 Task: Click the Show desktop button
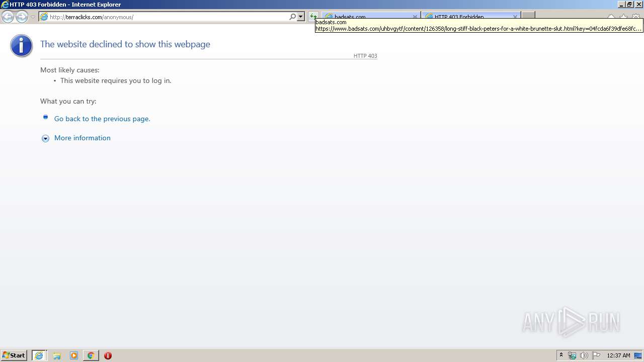click(638, 355)
